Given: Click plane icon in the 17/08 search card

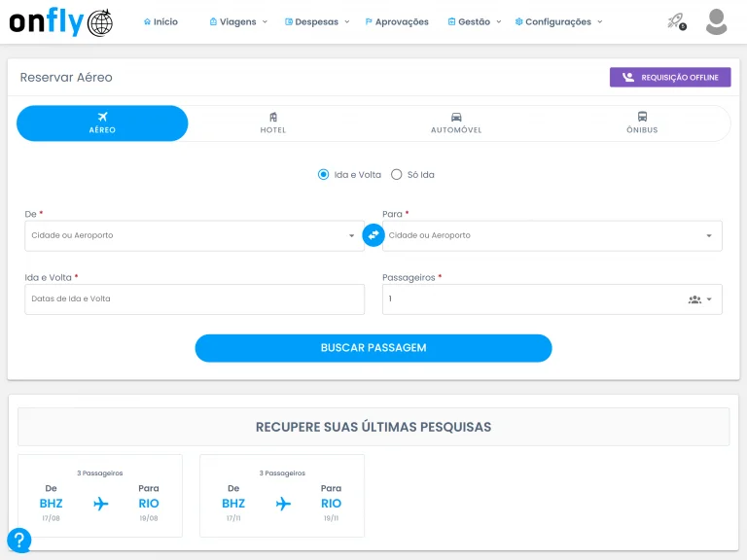Looking at the screenshot, I should coord(100,504).
